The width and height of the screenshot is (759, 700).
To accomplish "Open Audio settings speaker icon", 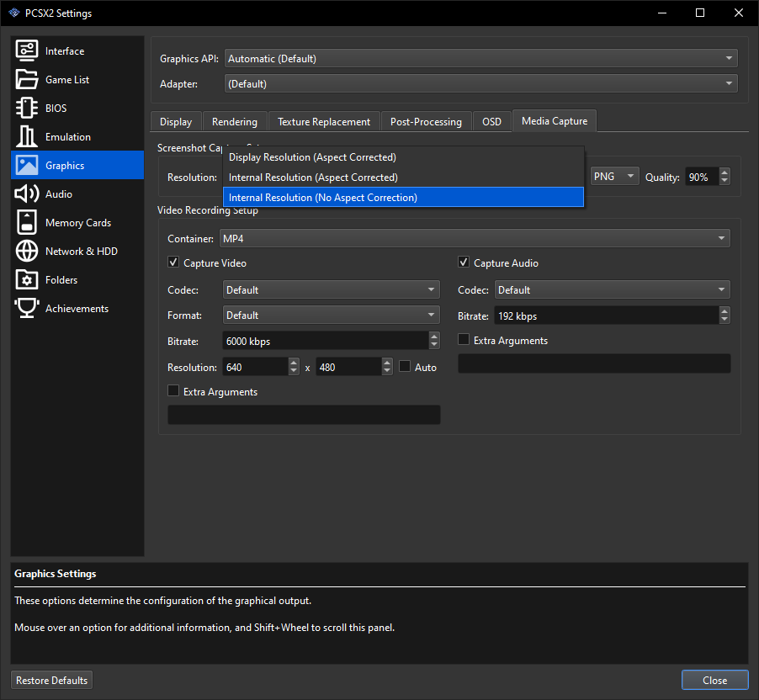I will tap(27, 194).
